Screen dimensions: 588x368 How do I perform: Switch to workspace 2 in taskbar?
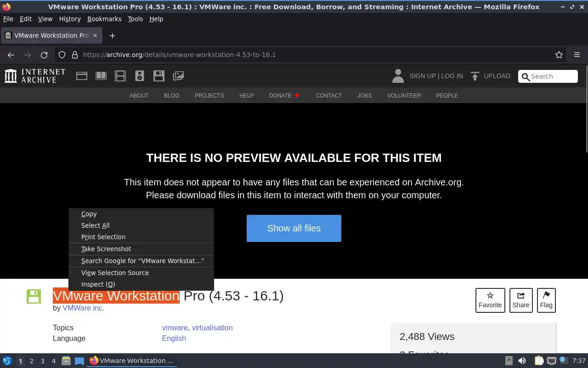(31, 361)
